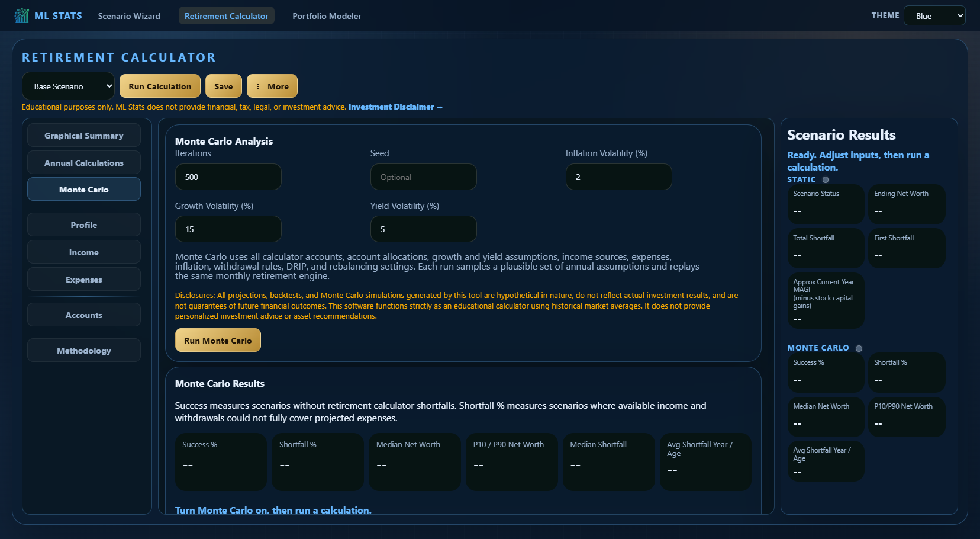
Task: Focus the Iterations input field
Action: (x=228, y=177)
